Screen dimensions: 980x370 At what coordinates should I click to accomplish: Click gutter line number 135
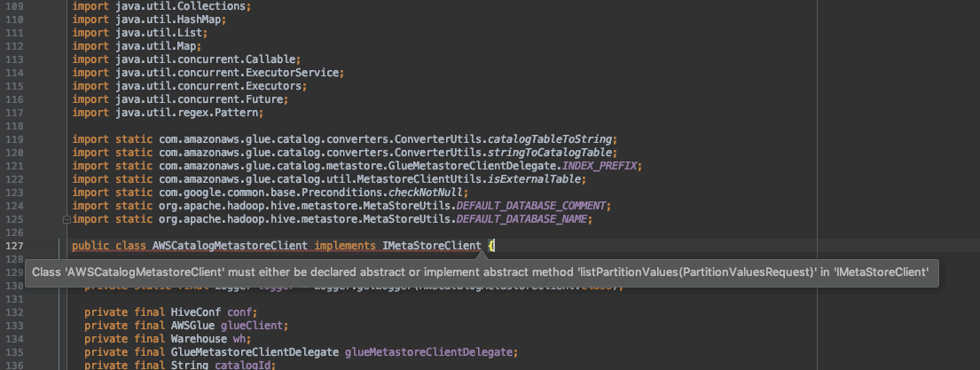pyautogui.click(x=14, y=352)
